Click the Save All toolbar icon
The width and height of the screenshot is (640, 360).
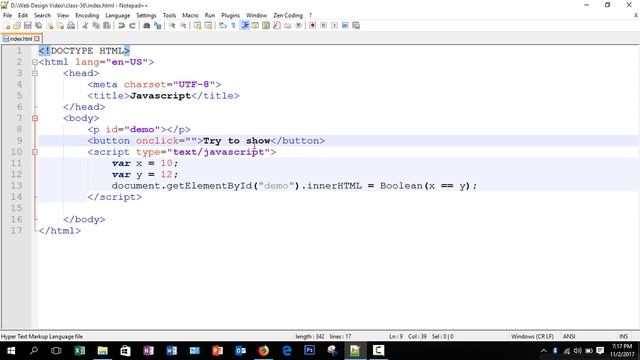[38, 26]
